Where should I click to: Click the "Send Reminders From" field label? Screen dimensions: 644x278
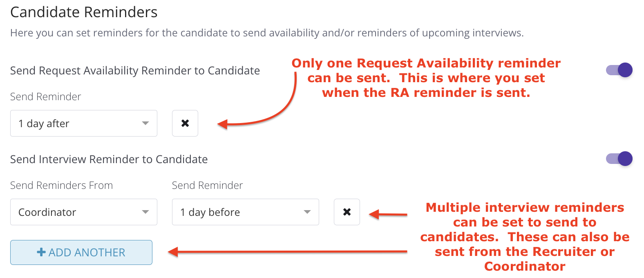point(61,185)
